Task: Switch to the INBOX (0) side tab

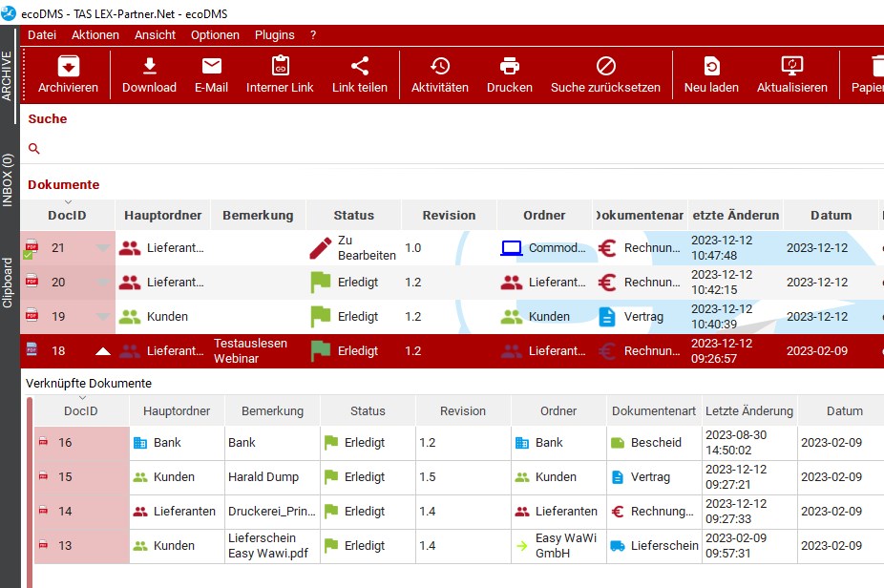Action: (8, 179)
